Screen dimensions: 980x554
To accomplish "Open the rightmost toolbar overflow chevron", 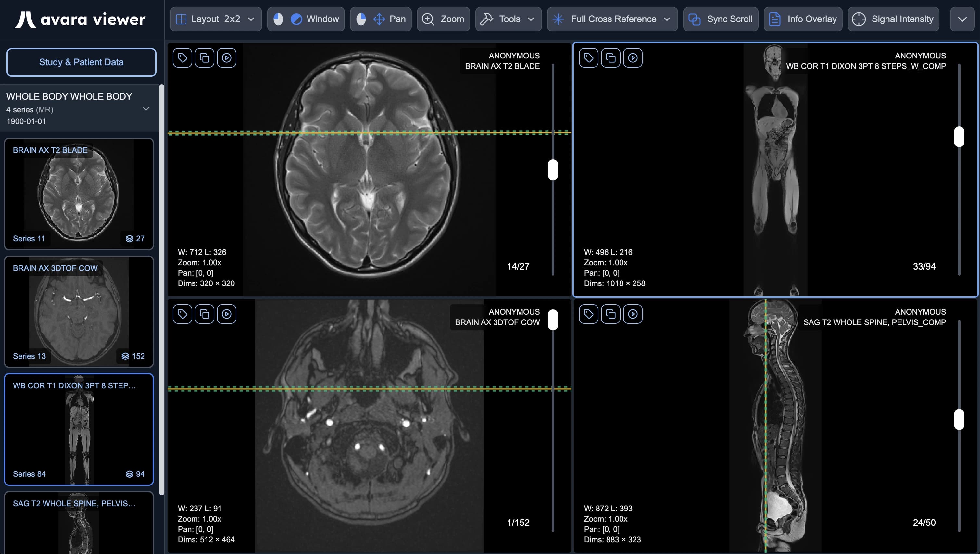I will click(962, 19).
